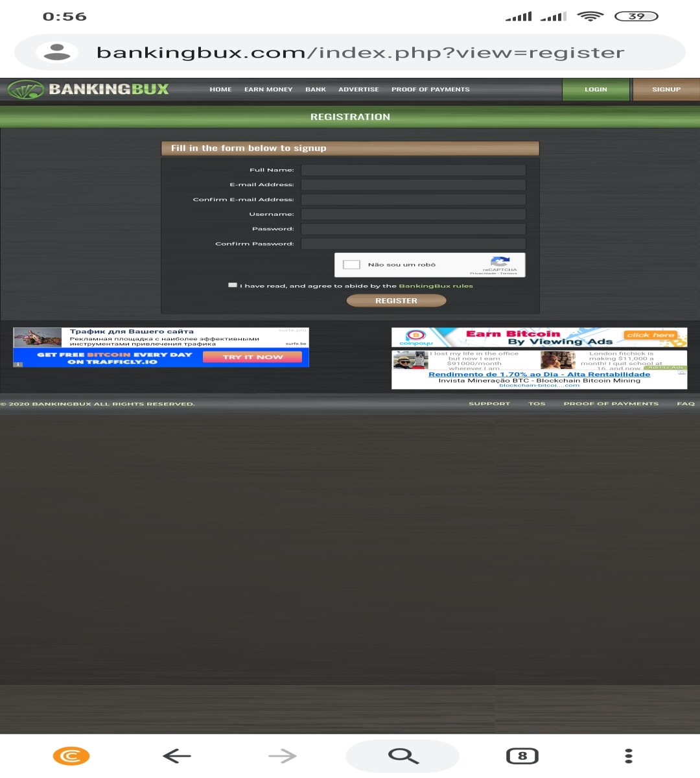
Task: Open the Russian traffic ad banner
Action: click(161, 337)
